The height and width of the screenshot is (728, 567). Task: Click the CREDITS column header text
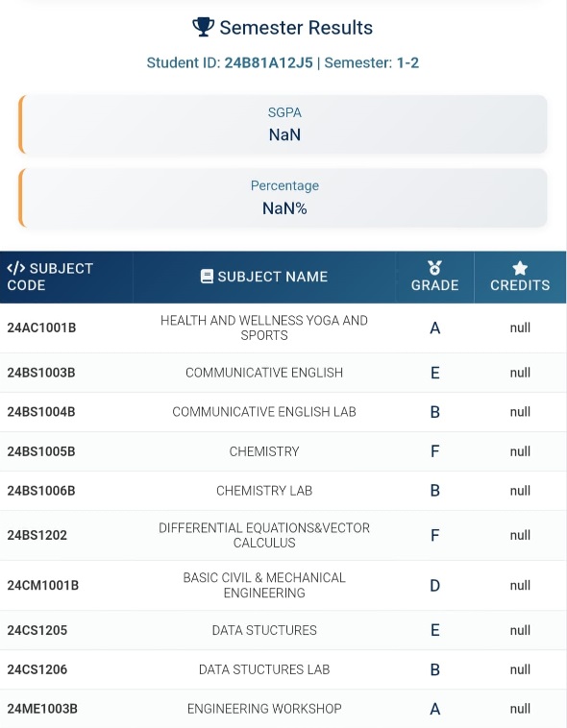point(520,285)
